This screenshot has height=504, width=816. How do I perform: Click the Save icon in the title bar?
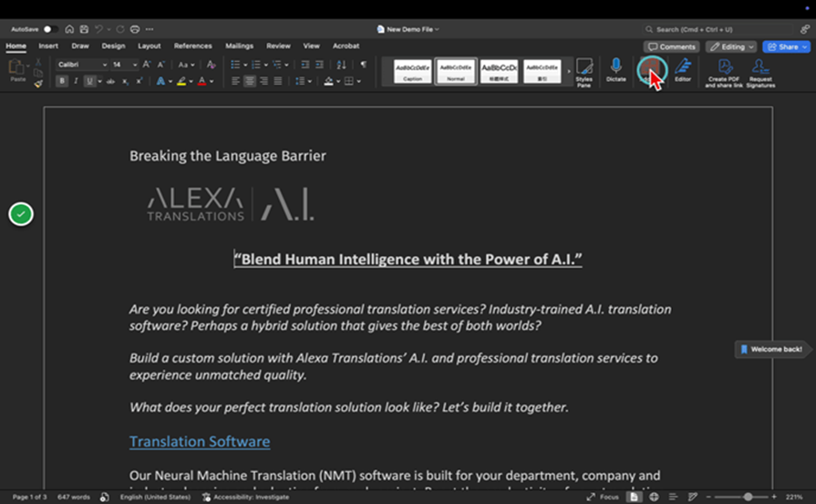click(84, 29)
